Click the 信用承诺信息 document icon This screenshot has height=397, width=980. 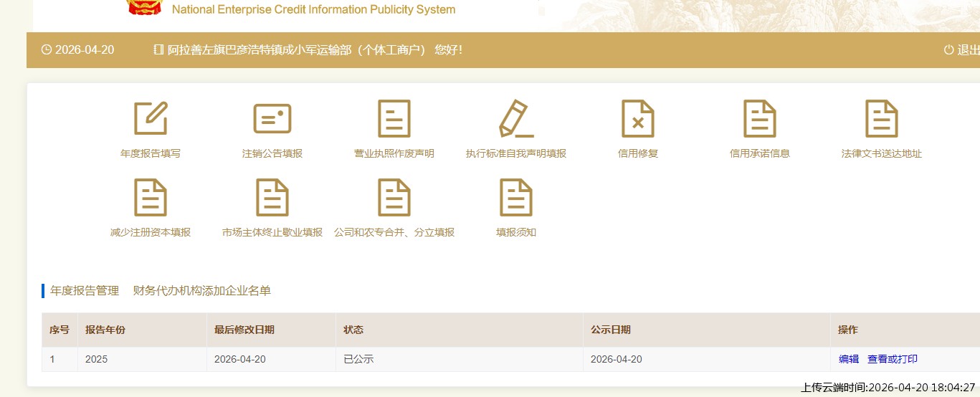pyautogui.click(x=760, y=118)
